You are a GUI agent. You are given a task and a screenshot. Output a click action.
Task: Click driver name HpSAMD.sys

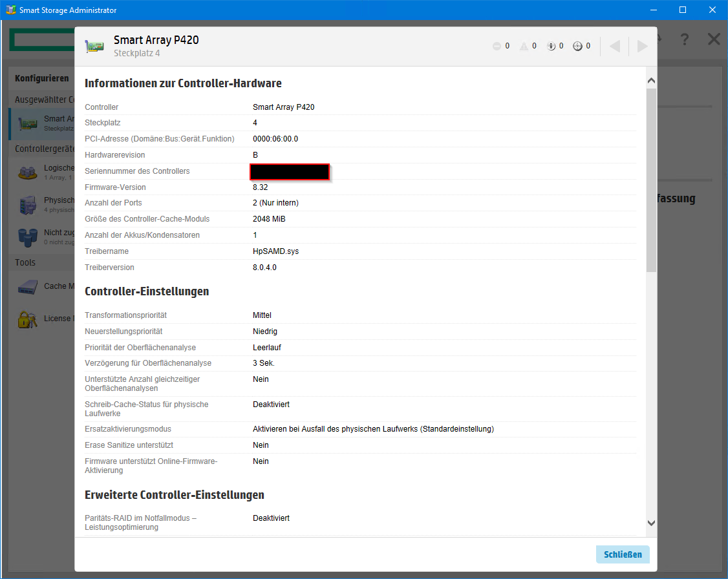[276, 251]
